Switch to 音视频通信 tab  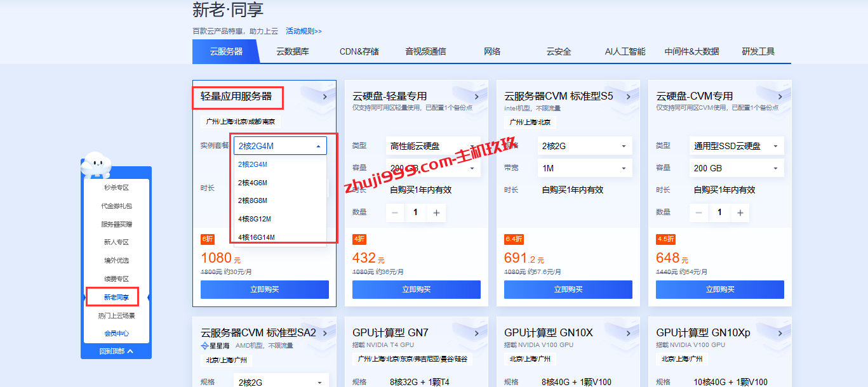tap(425, 51)
